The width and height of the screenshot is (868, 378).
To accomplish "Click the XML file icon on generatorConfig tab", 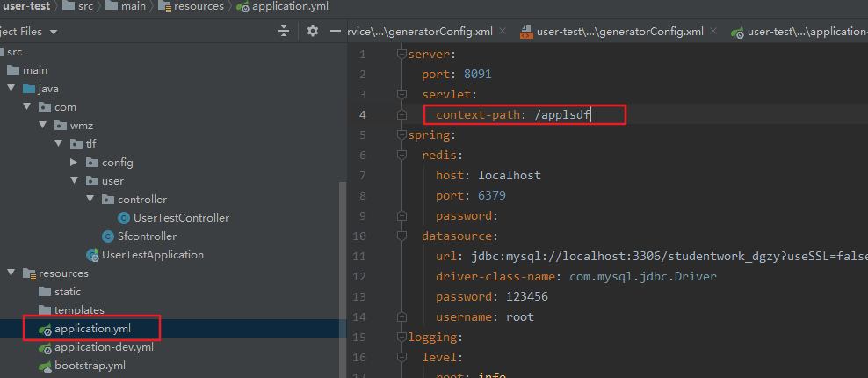I will click(x=526, y=33).
